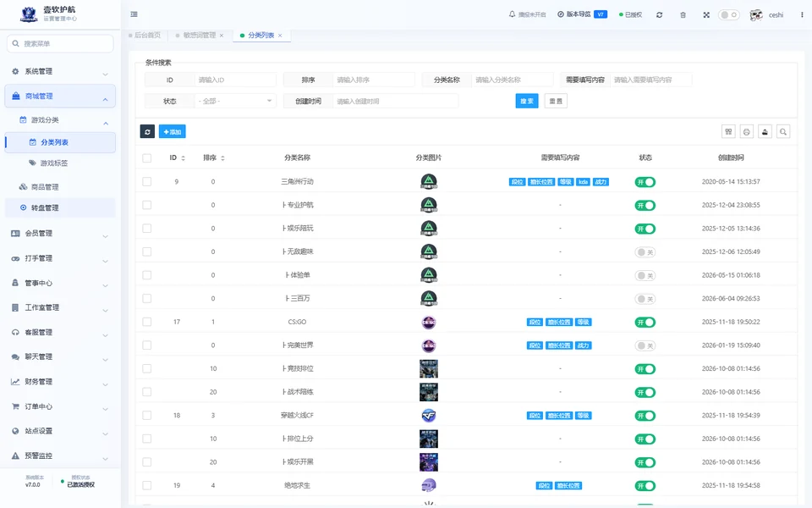Enter fullscreen with the expand arrows icon
Image resolution: width=812 pixels, height=508 pixels.
[x=706, y=15]
